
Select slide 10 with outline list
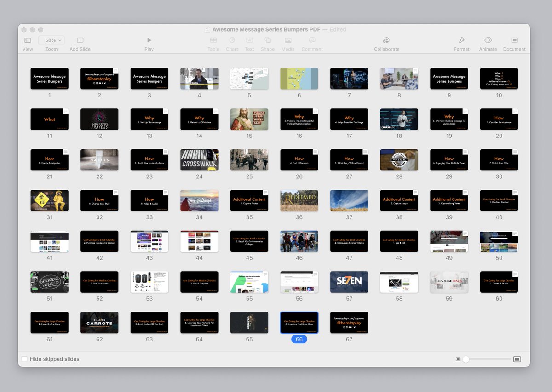(x=499, y=79)
